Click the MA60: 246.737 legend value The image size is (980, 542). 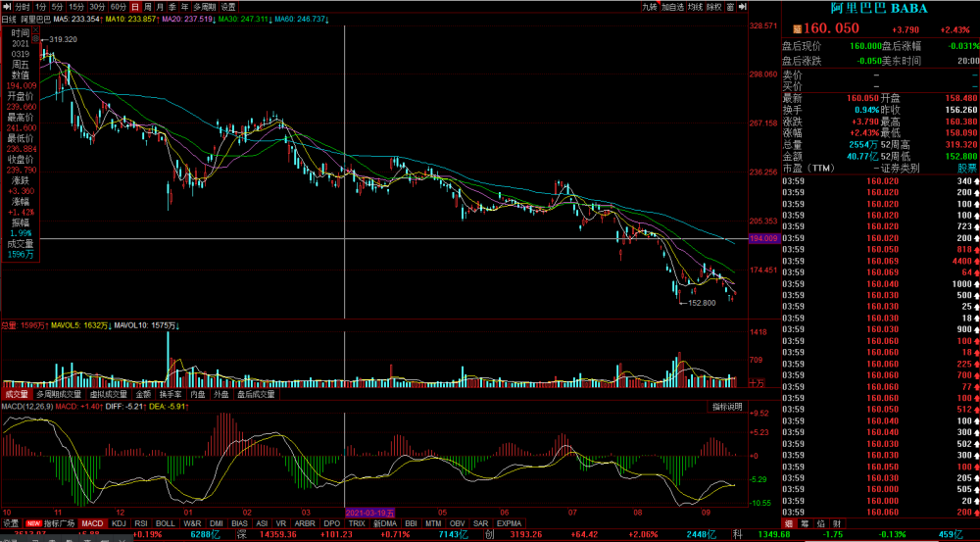pyautogui.click(x=303, y=20)
